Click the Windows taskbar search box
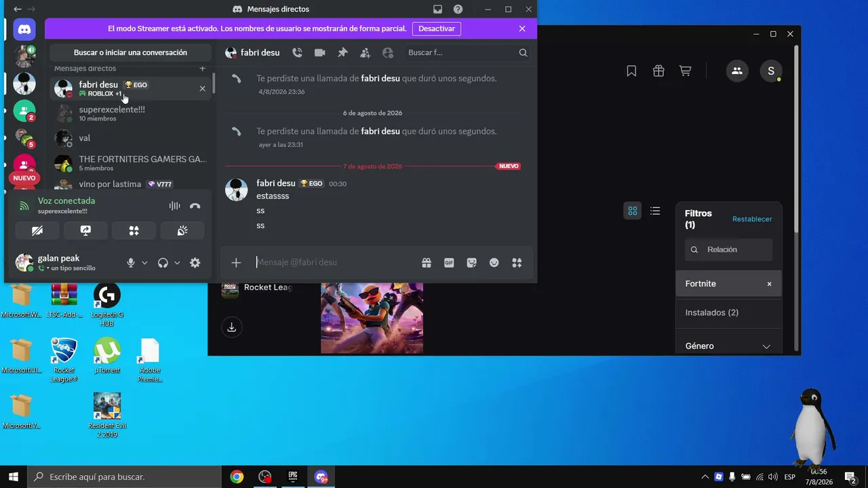Image resolution: width=868 pixels, height=488 pixels. (x=124, y=476)
